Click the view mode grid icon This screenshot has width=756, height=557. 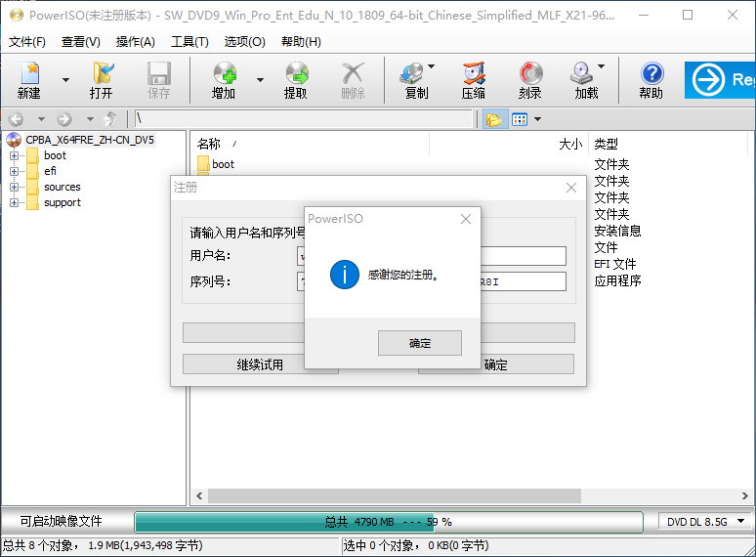pyautogui.click(x=520, y=119)
